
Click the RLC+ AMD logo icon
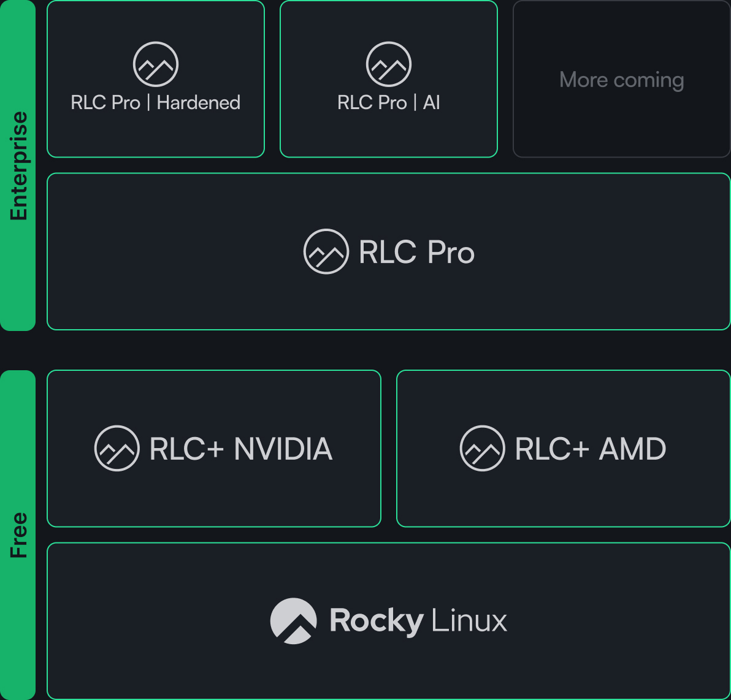(483, 448)
